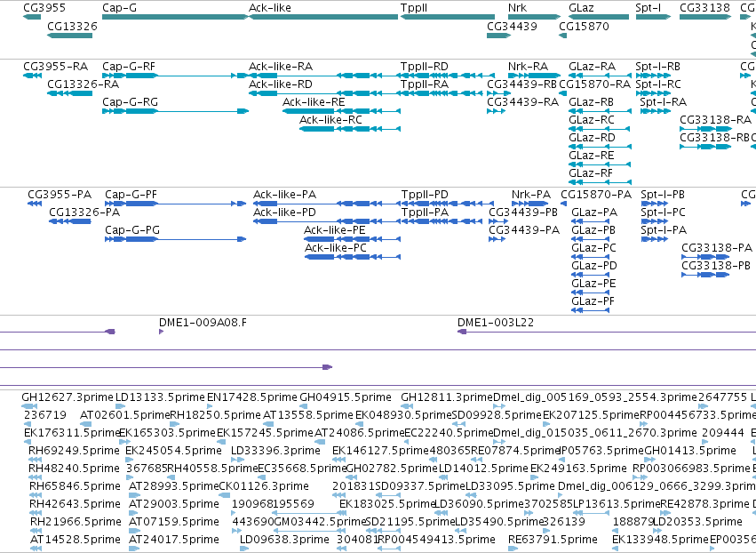Open BAC end DME1-009A08.F
Viewport: 756px width, 553px height.
[x=203, y=323]
